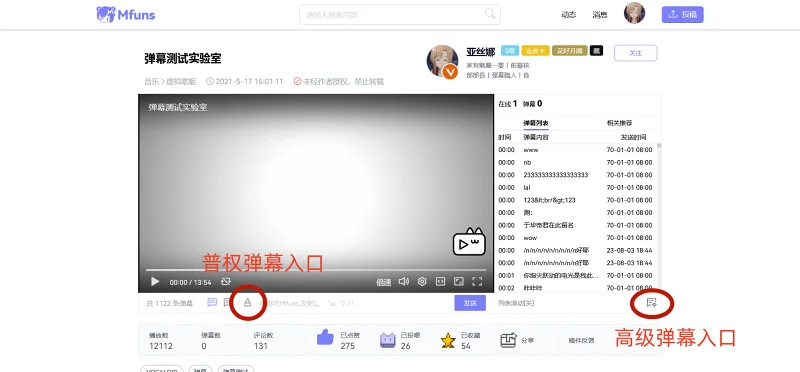Select danmaku row 'lal'
The width and height of the screenshot is (800, 372).
[x=576, y=188]
